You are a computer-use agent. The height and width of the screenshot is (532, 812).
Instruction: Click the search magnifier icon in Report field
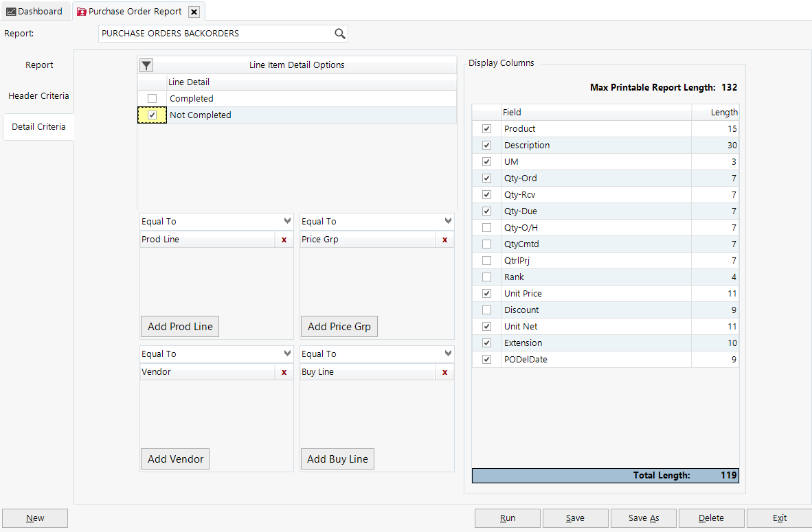[x=339, y=34]
